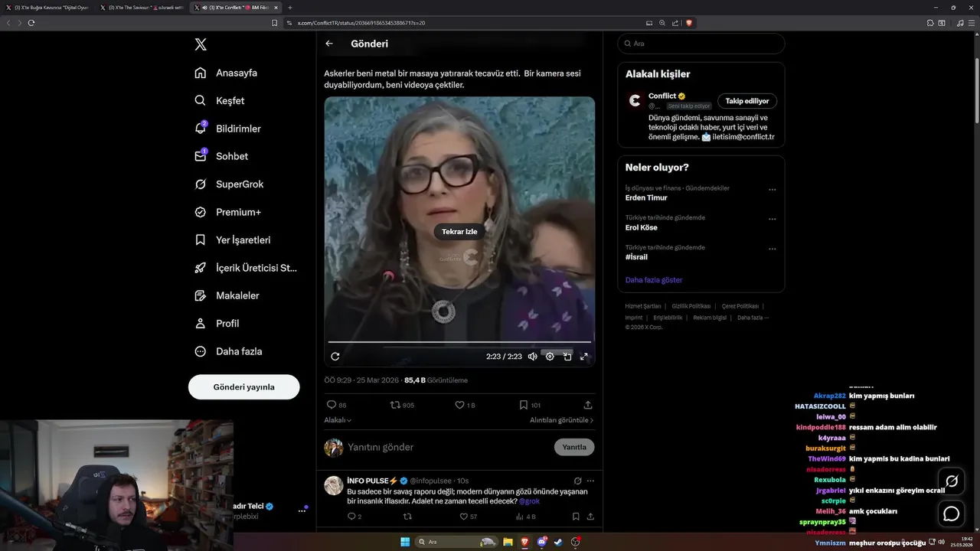This screenshot has width=980, height=551.
Task: Click the X logo home icon
Action: coord(201,44)
